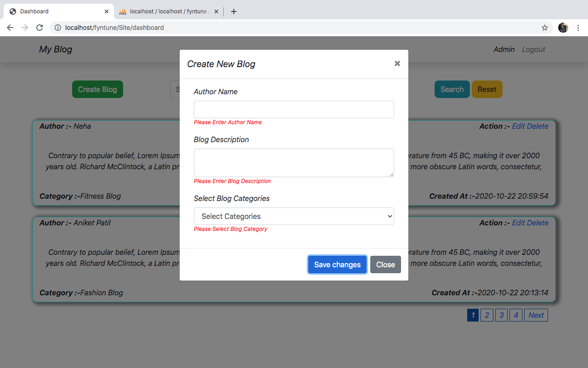Click Delete on Aniket Patil's blog
This screenshot has width=588, height=368.
pos(537,223)
